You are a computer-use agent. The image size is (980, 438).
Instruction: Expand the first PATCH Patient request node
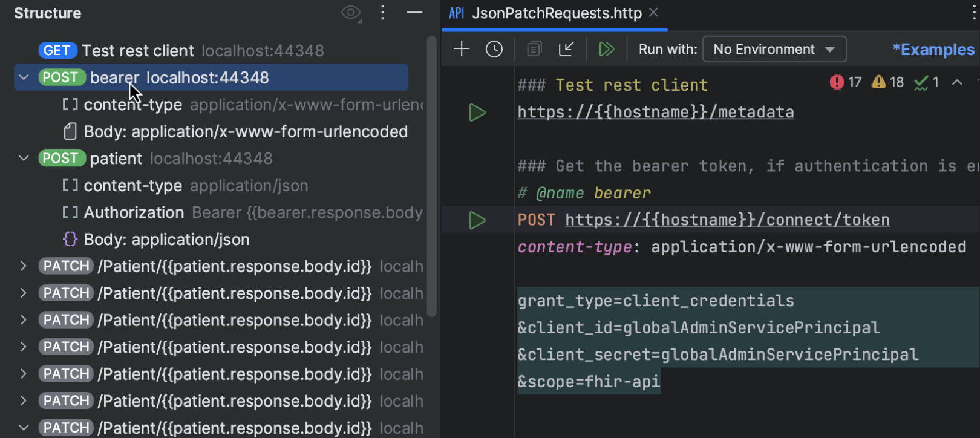pos(24,266)
